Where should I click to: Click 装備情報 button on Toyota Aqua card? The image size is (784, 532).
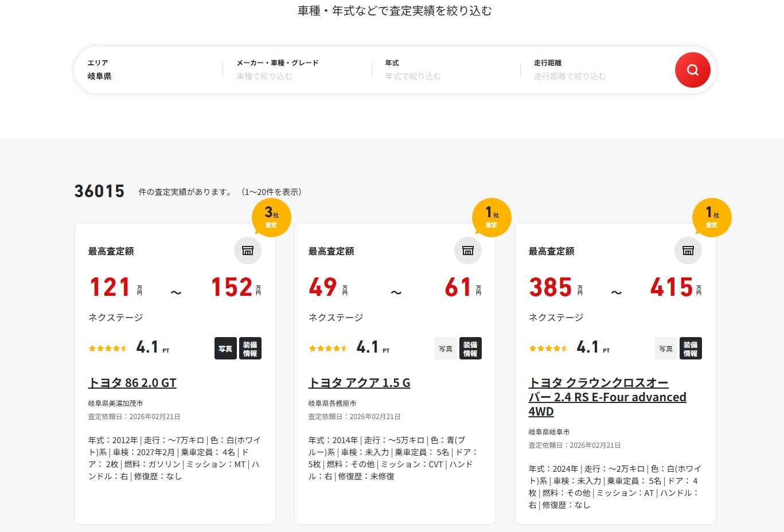point(470,349)
